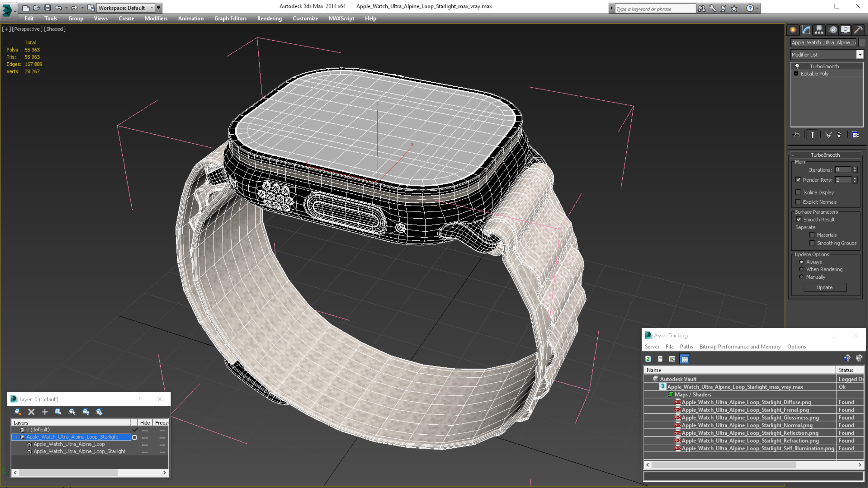Refresh the Asset Tracking list
The width and height of the screenshot is (868, 488).
pyautogui.click(x=648, y=359)
